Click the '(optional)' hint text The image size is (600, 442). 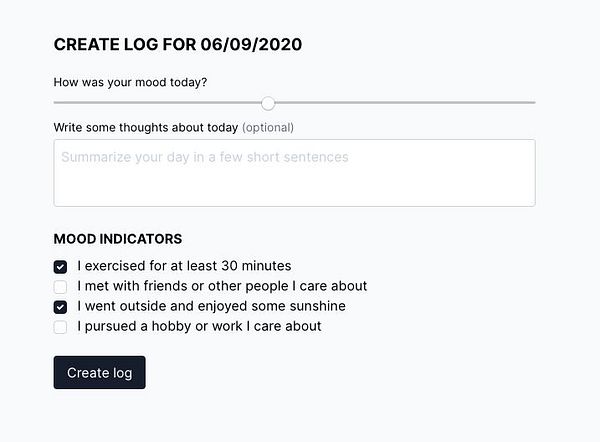[268, 127]
